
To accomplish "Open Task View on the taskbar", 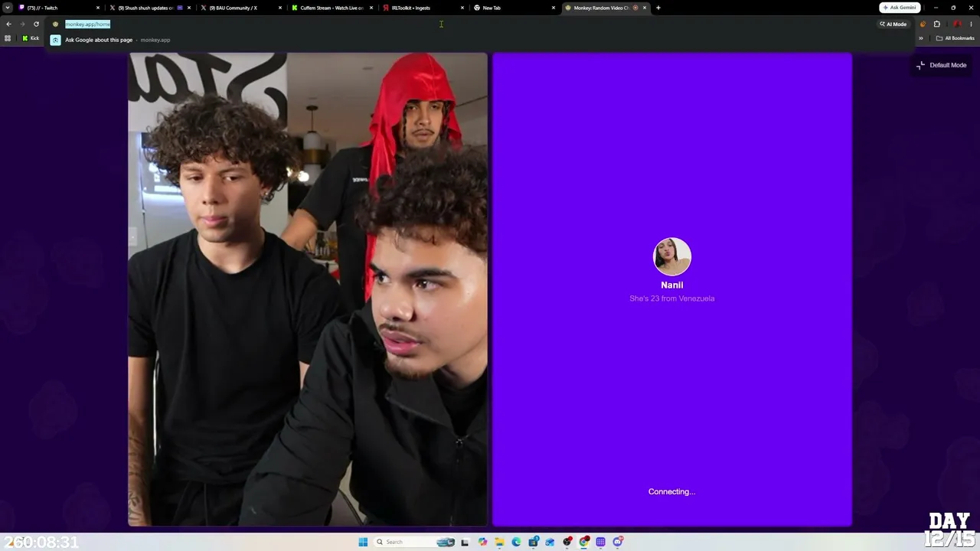I will 465,542.
